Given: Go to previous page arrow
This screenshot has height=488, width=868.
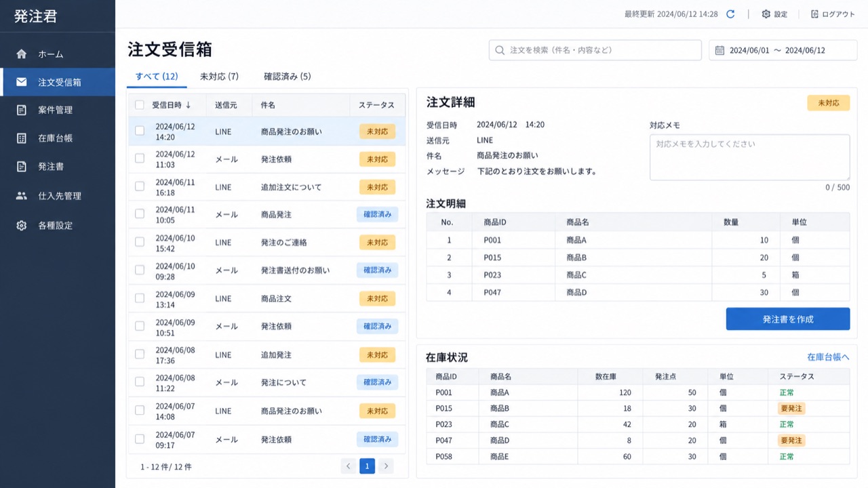Looking at the screenshot, I should [x=349, y=466].
